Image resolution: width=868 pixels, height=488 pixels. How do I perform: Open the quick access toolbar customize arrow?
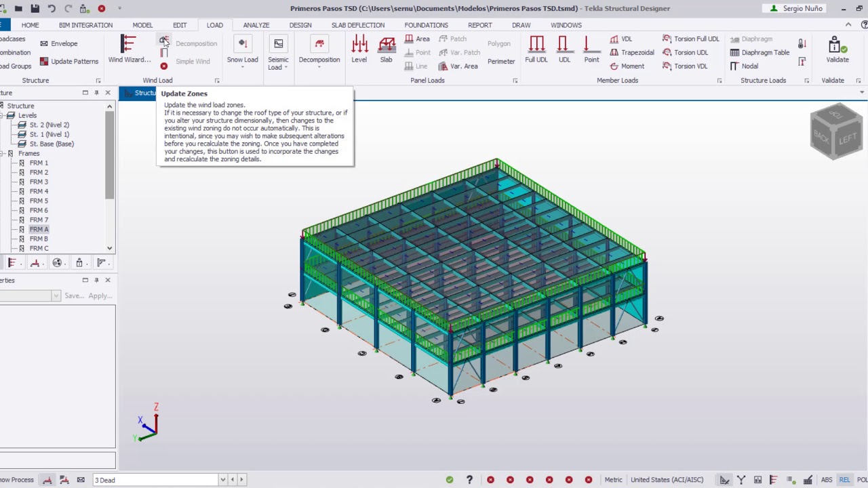point(120,8)
